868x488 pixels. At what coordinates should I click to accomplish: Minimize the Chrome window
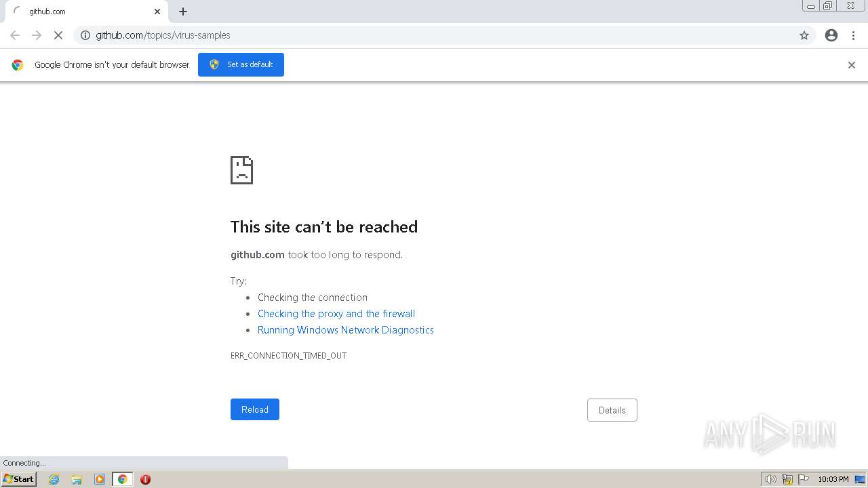[811, 6]
